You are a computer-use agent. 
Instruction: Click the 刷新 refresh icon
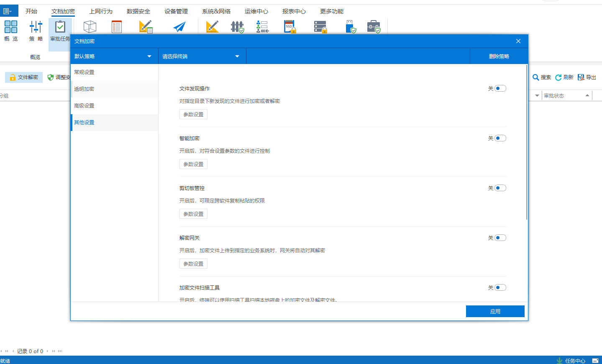click(x=558, y=77)
